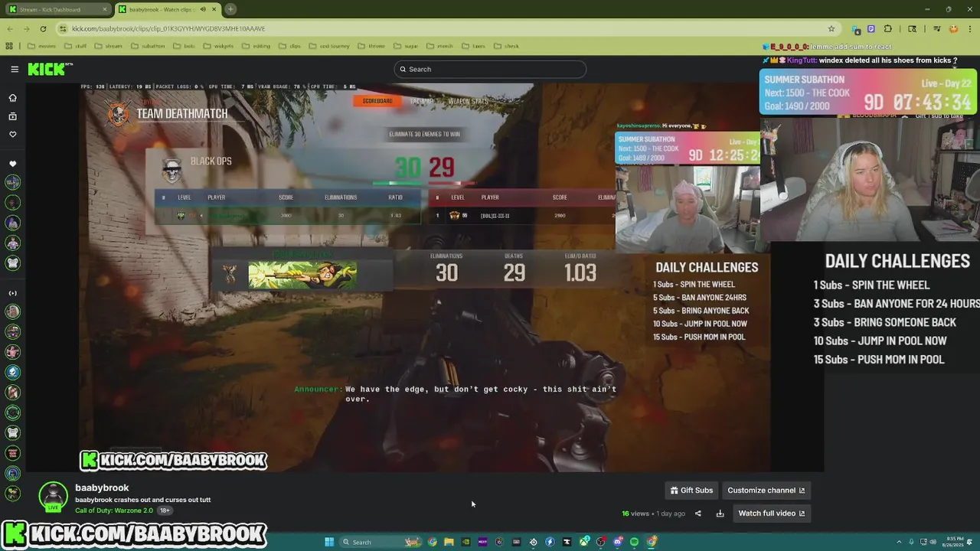Open the Extensions puzzle icon

[x=888, y=28]
